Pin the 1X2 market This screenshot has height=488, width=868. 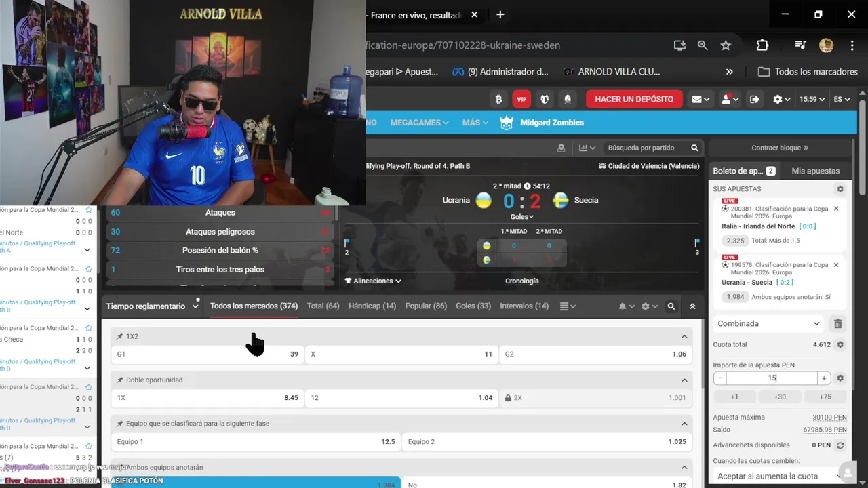tap(120, 336)
